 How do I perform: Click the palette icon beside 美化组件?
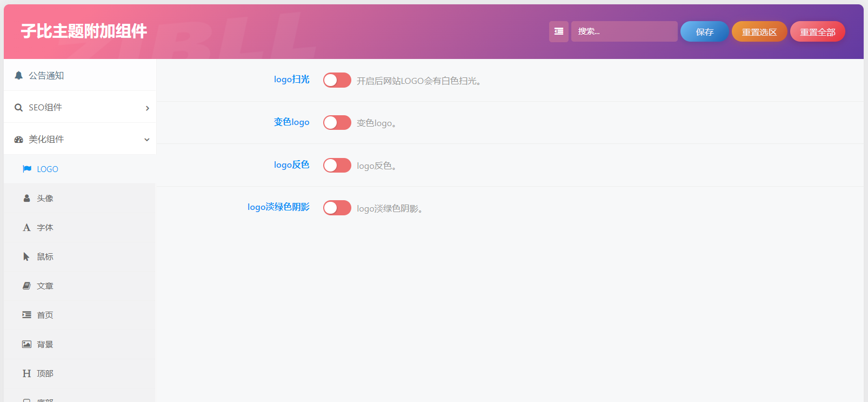click(19, 140)
